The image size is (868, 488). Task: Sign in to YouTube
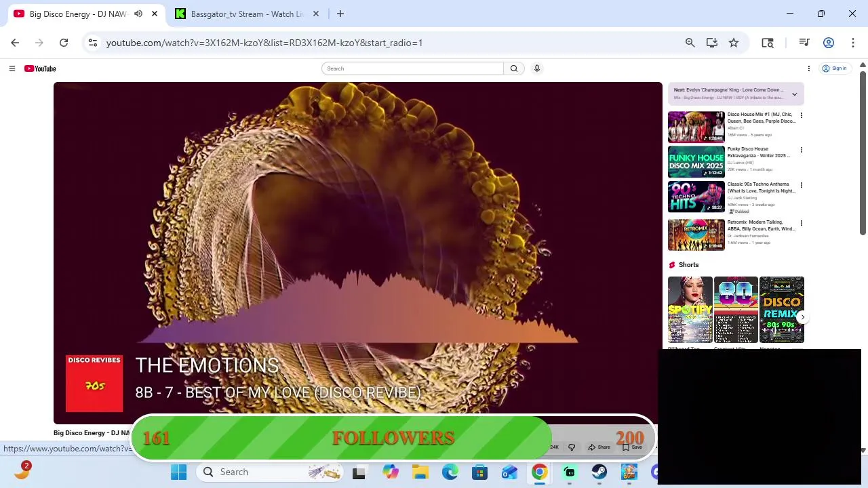click(x=834, y=68)
